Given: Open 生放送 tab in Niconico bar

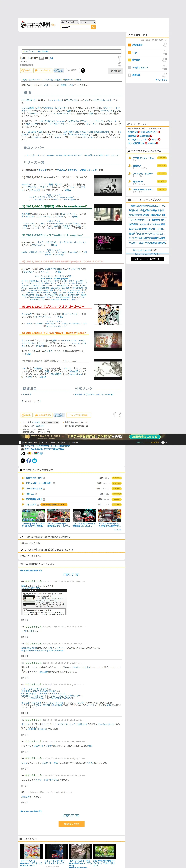Looking at the screenshot, I should pyautogui.click(x=36, y=442).
